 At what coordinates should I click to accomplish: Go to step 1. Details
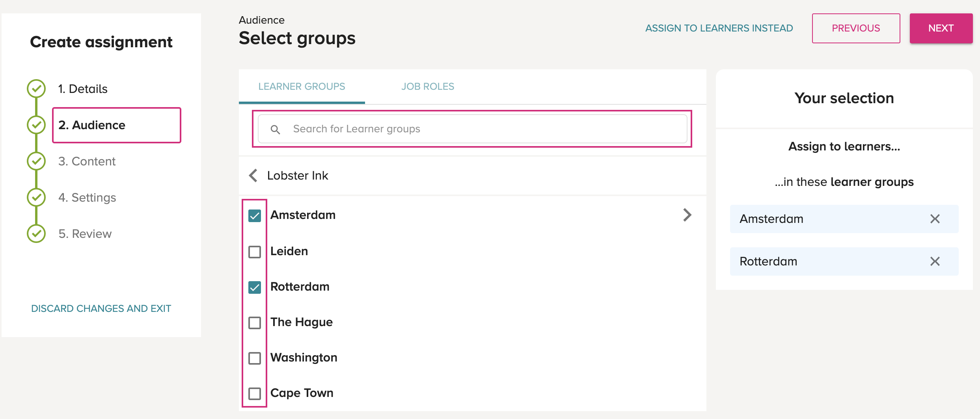point(83,89)
